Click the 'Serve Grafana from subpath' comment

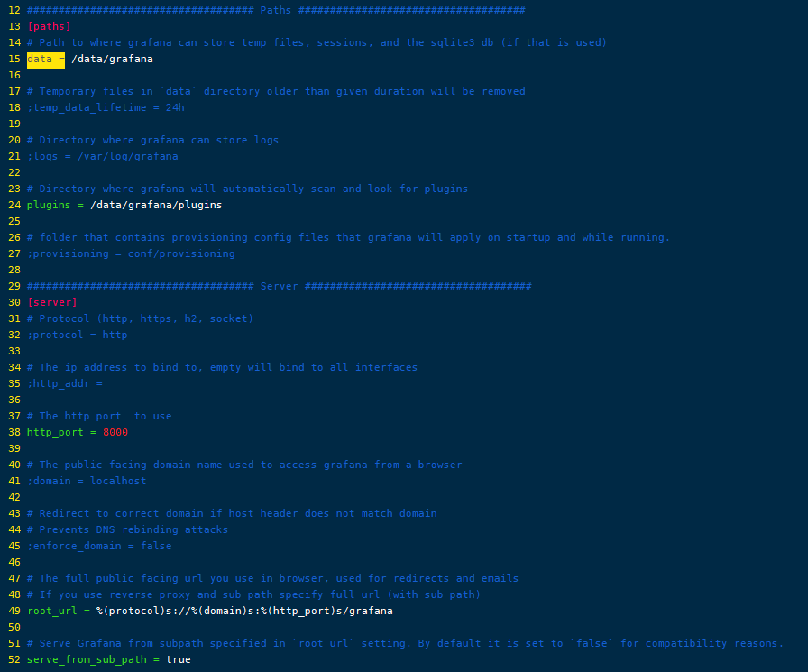point(405,643)
